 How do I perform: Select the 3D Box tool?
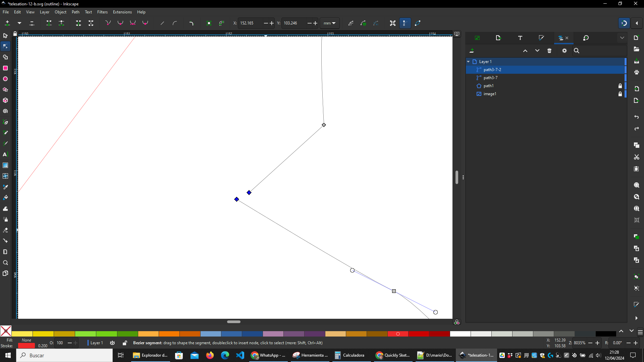[x=5, y=100]
